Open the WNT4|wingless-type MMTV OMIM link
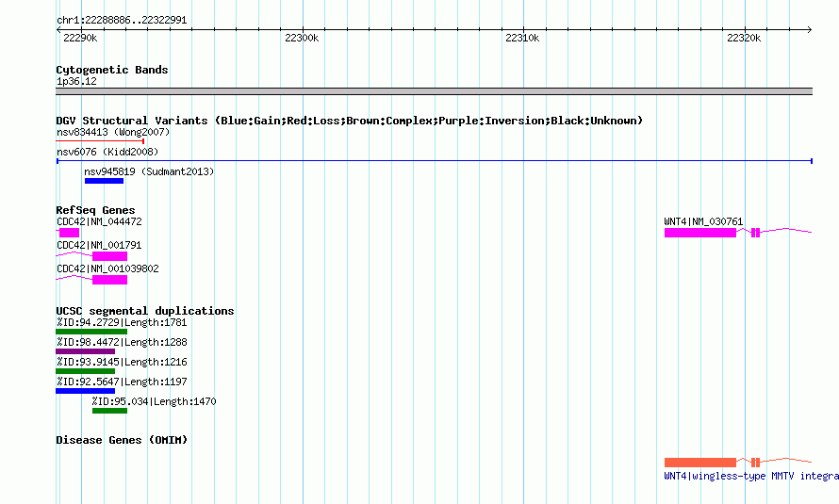 pos(751,476)
